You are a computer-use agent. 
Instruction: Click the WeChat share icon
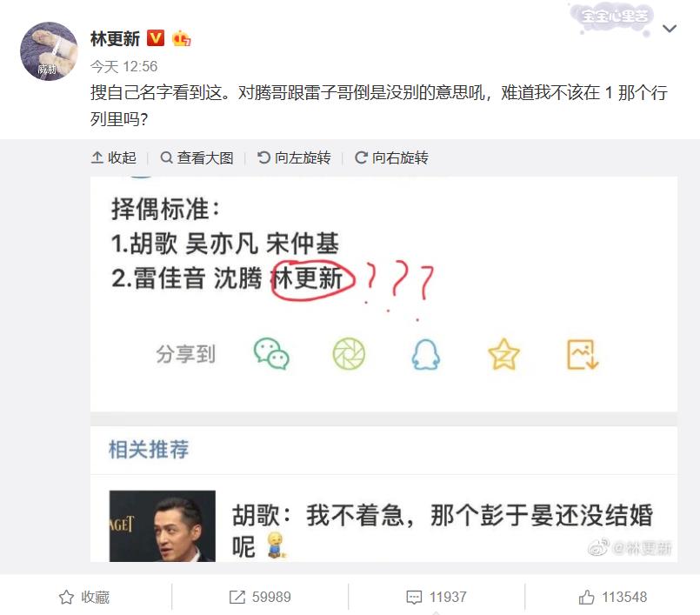[271, 354]
